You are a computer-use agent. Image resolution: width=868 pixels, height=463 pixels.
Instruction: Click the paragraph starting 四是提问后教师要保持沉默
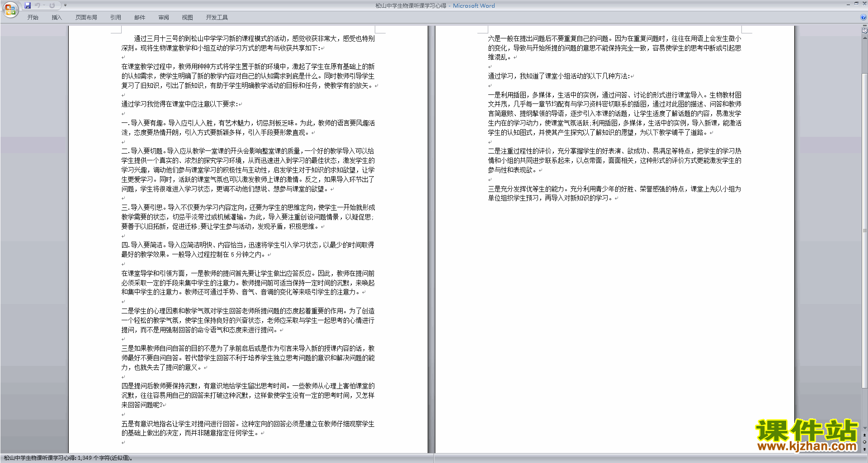click(248, 395)
